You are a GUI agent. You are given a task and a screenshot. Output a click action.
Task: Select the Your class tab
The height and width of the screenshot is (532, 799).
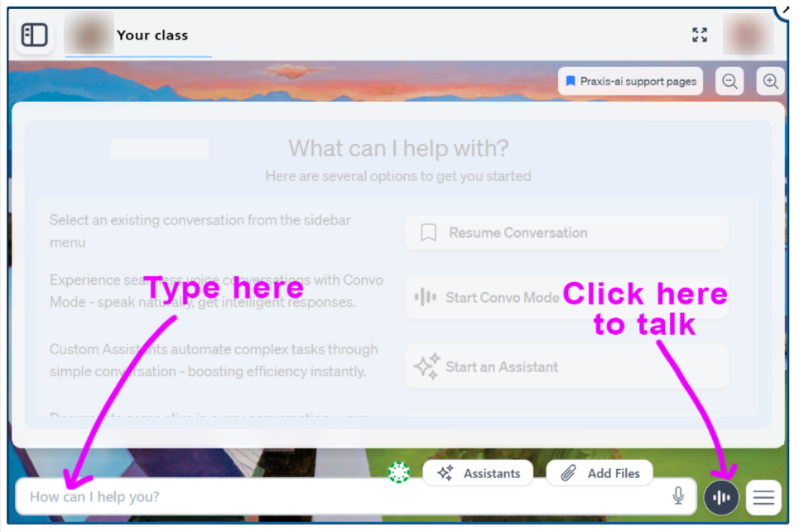click(138, 35)
